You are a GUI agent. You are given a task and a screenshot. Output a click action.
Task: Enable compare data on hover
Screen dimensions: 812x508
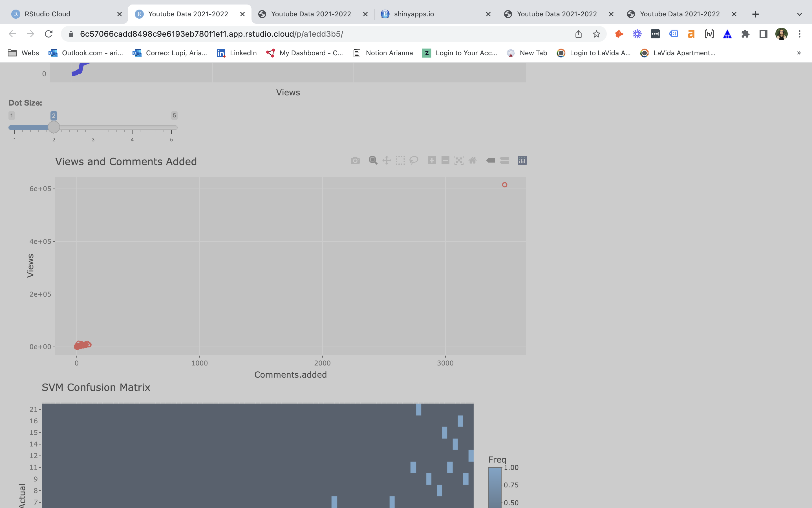(504, 161)
